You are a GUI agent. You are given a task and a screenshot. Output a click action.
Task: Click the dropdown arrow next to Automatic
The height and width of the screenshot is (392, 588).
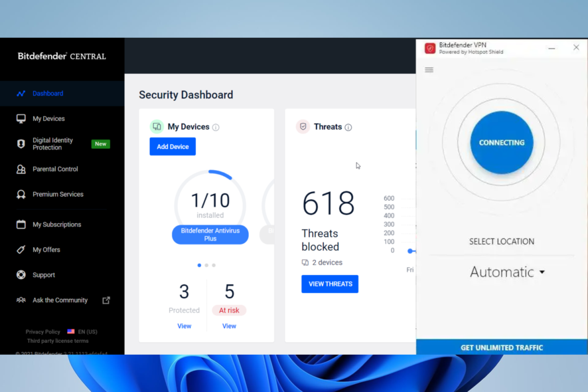tap(542, 272)
